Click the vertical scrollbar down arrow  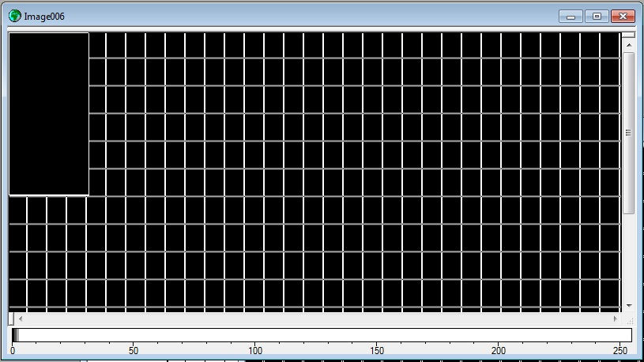pos(629,306)
